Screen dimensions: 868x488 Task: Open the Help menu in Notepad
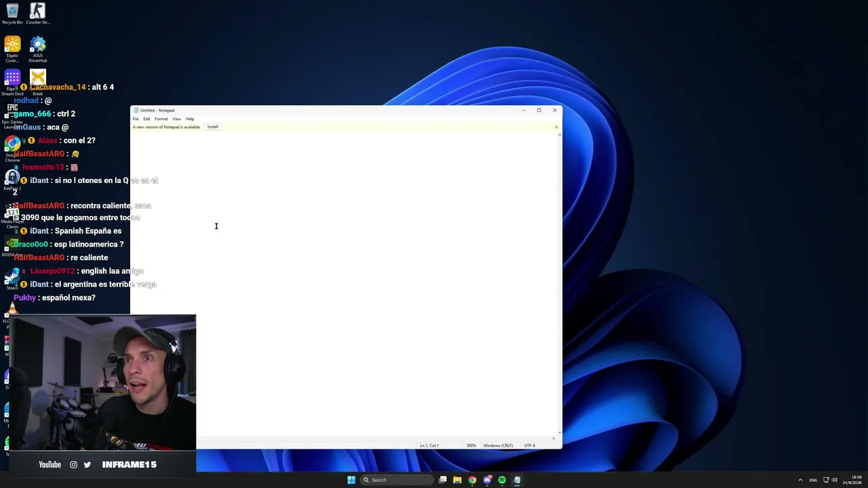190,119
